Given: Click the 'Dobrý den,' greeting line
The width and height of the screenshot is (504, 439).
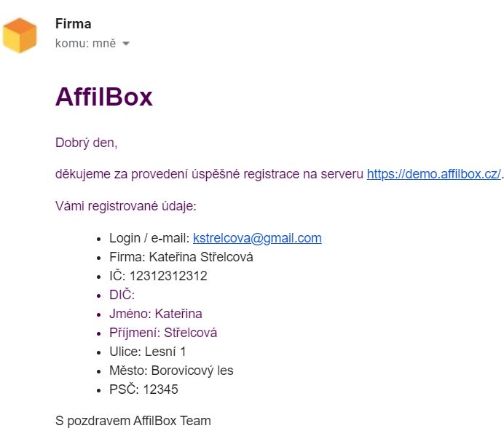Looking at the screenshot, I should (x=87, y=143).
